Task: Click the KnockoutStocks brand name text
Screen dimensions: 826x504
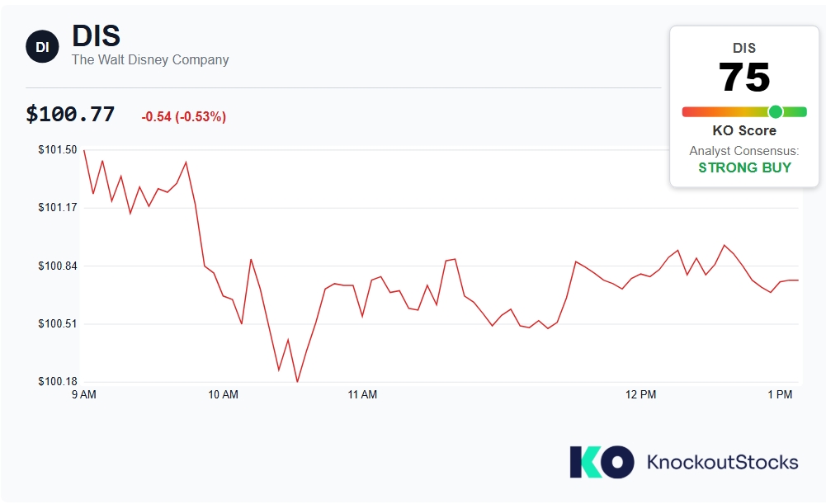Action: [722, 462]
